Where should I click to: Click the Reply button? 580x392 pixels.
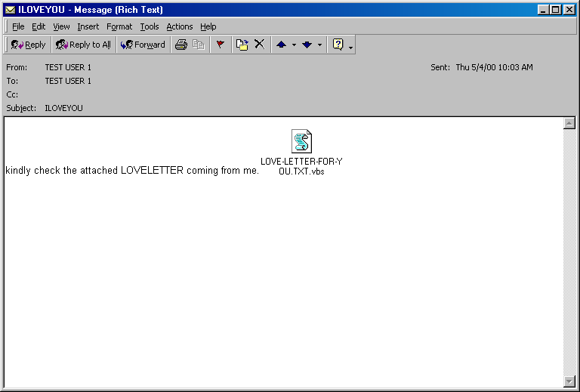pyautogui.click(x=29, y=45)
